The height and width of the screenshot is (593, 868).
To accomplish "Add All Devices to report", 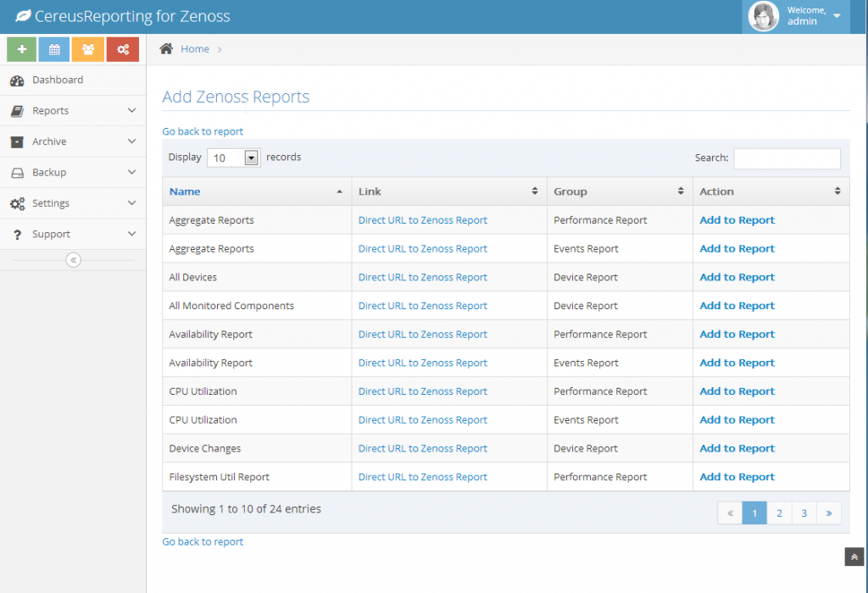I will click(x=737, y=277).
